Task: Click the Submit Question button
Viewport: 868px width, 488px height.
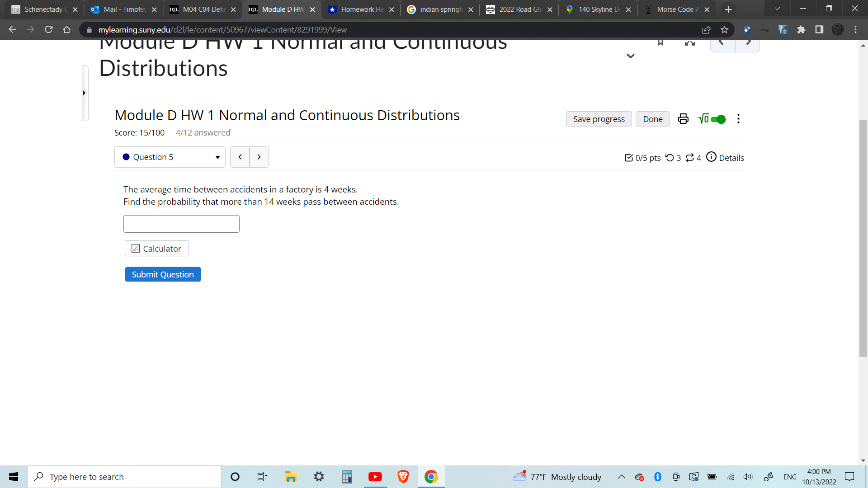Action: (x=163, y=274)
